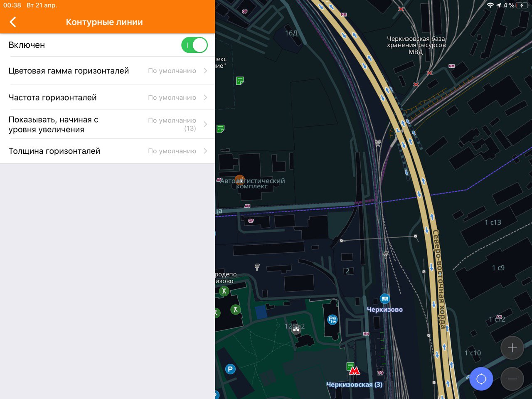Expand chevron in Цветовая гамма горизонталей row

point(205,71)
